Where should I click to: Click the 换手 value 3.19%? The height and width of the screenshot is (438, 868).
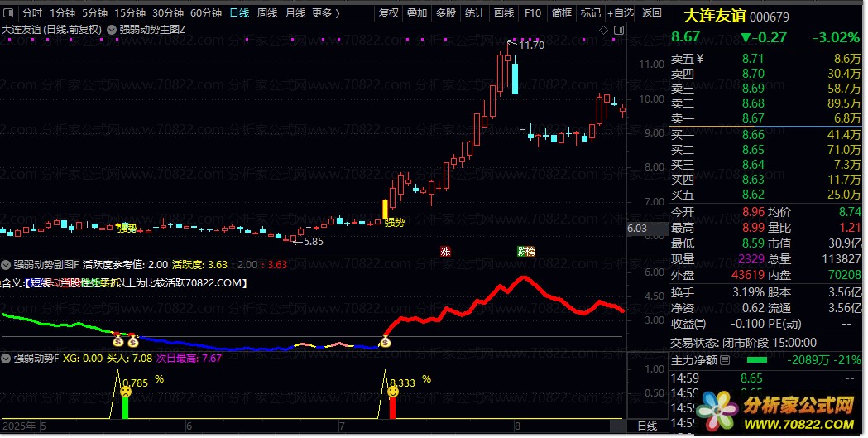point(748,291)
